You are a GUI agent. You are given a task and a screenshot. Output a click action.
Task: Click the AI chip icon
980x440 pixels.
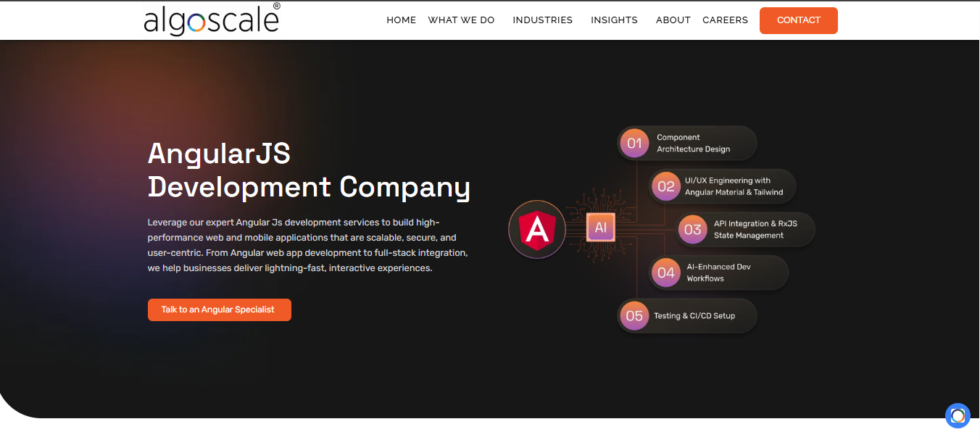tap(601, 228)
